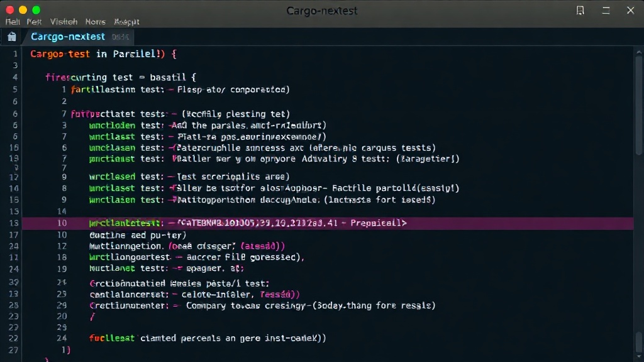Viewport: 644px width, 362px height.
Task: Select the highlighted 'Prepsicall>' line
Action: (x=328, y=223)
